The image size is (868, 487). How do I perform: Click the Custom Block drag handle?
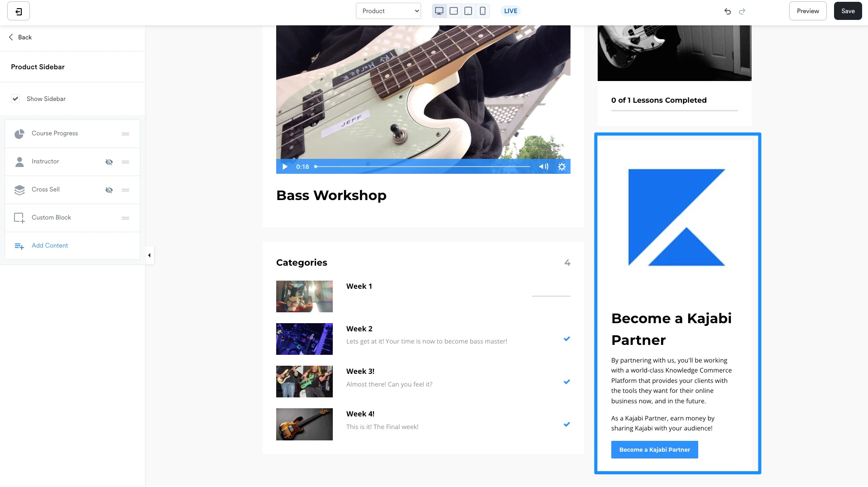coord(125,218)
